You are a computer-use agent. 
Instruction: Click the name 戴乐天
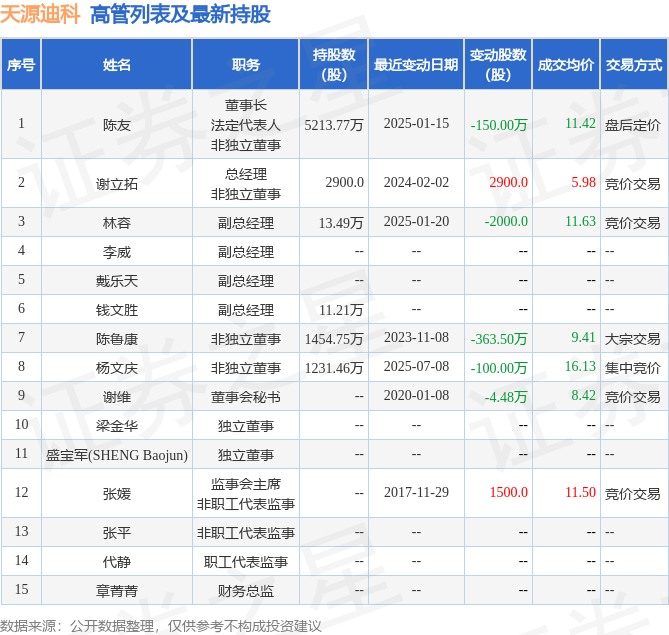coord(116,281)
